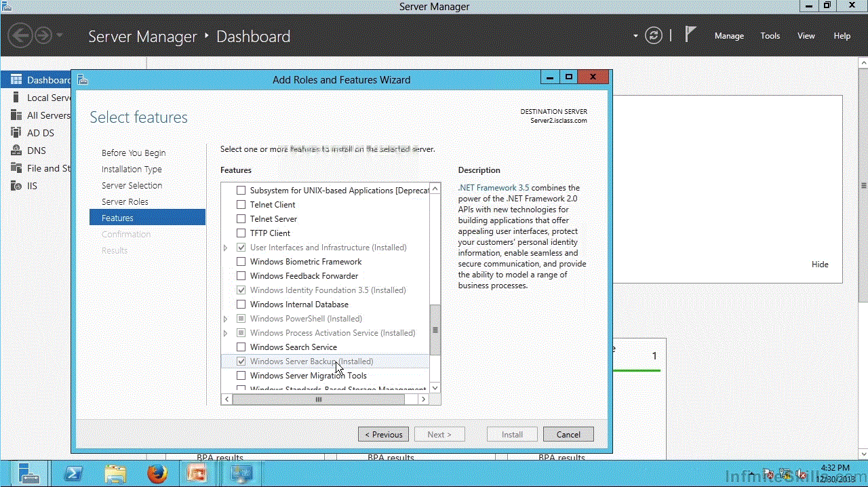Enable the Telnet Server feature
868x487 pixels.
coord(241,219)
